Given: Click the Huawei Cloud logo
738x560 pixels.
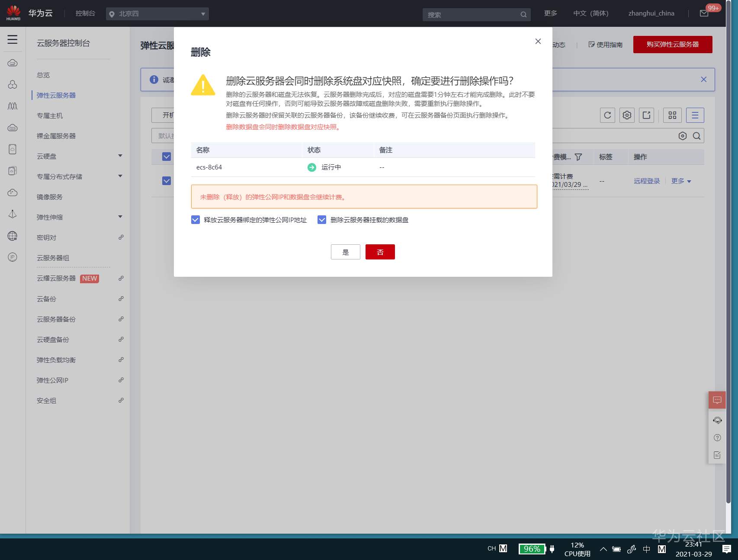Looking at the screenshot, I should (x=13, y=13).
